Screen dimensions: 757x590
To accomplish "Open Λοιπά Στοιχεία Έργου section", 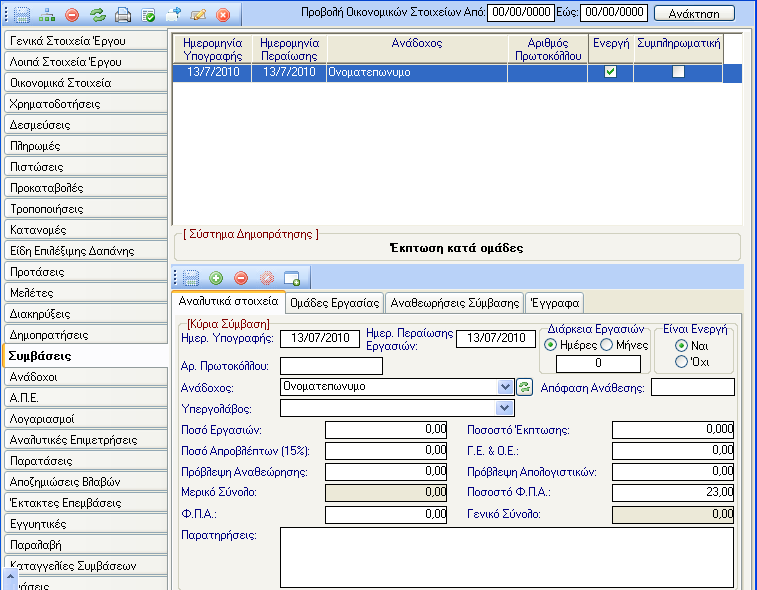I will pyautogui.click(x=86, y=62).
